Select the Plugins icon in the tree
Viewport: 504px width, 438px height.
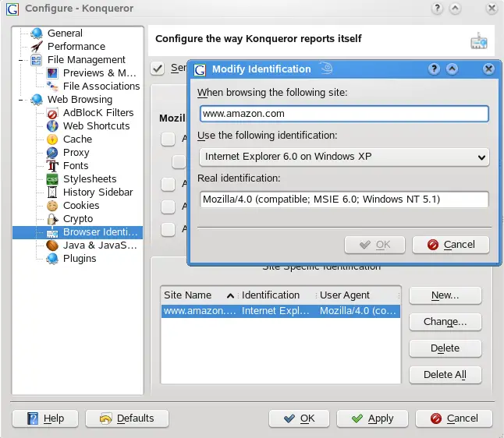coord(52,259)
